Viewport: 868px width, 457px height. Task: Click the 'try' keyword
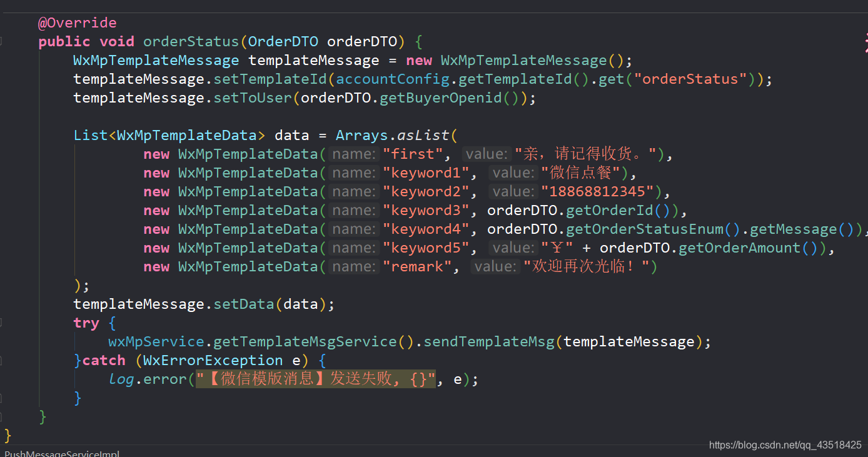pos(86,323)
